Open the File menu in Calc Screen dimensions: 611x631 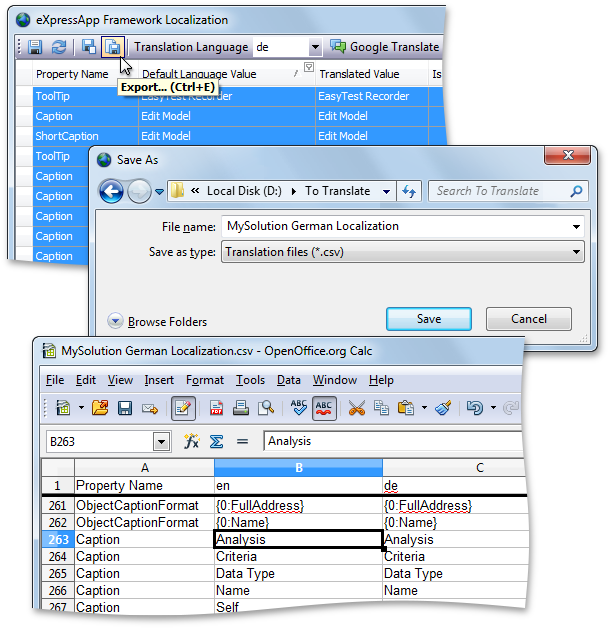[x=55, y=380]
